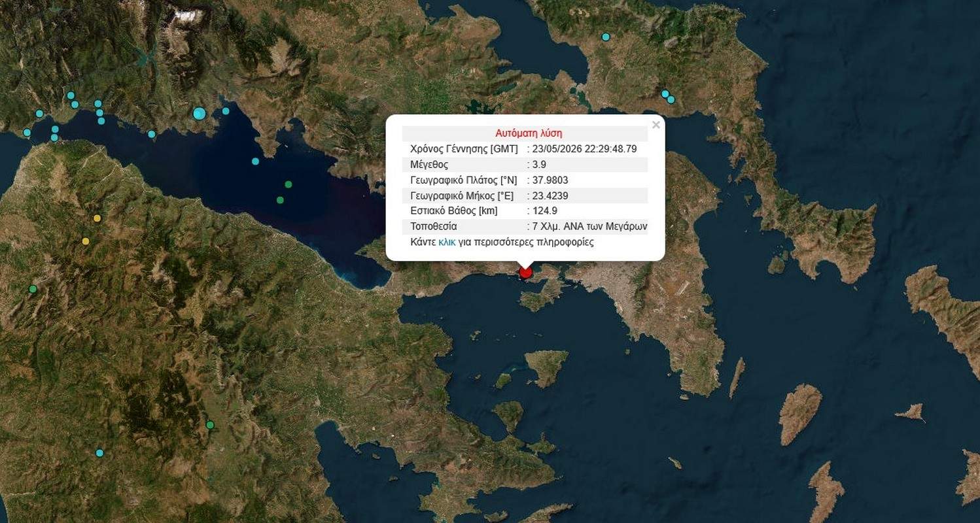Click the 'Τοποθεσία' label
Screen dimensions: 980x523
[433, 227]
